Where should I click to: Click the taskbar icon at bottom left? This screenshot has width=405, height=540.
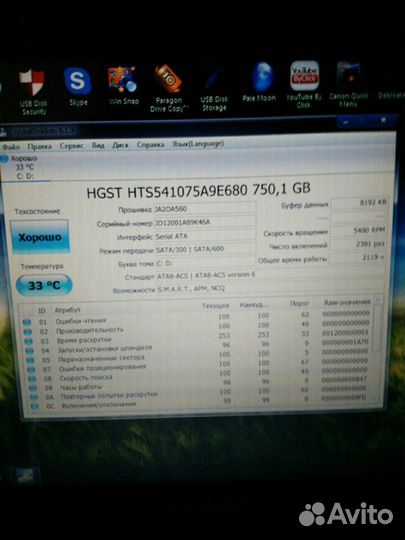pyautogui.click(x=25, y=475)
